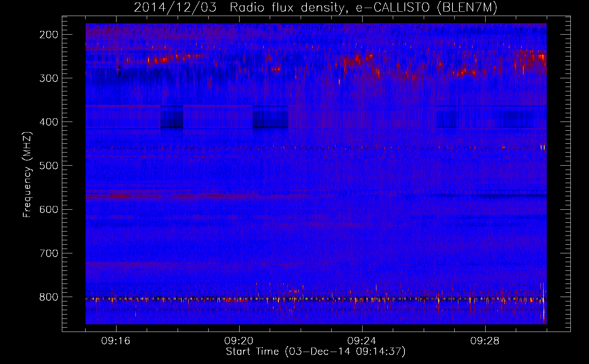Click the 09:16 time tick label
This screenshot has width=589, height=364.
pyautogui.click(x=116, y=341)
